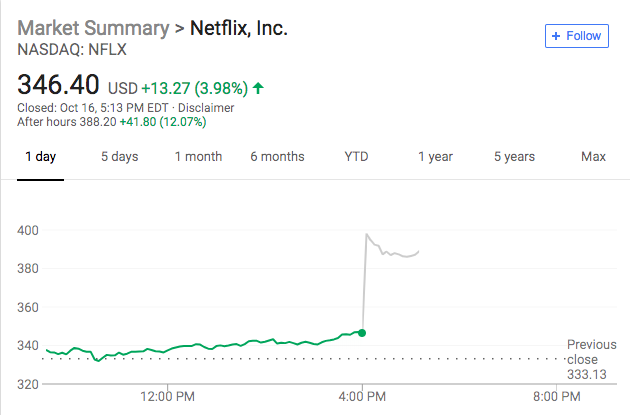
Task: Select the 1 day tab
Action: tap(40, 157)
